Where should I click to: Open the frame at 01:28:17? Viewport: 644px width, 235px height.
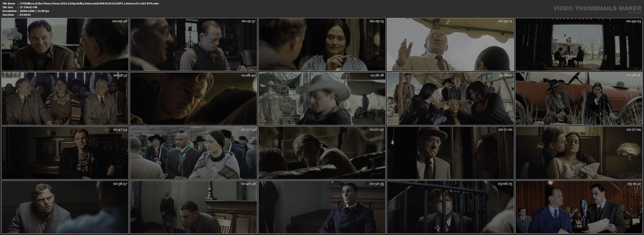450,99
